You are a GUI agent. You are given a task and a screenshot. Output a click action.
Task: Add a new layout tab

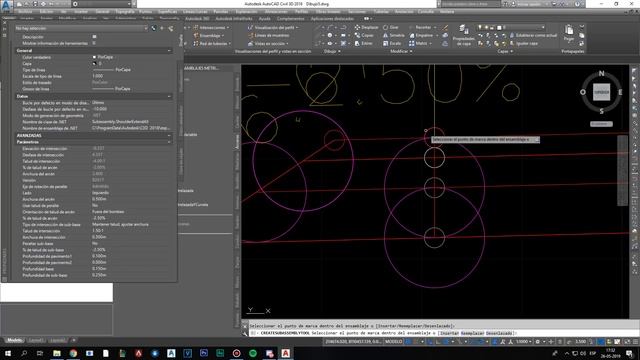[74, 340]
